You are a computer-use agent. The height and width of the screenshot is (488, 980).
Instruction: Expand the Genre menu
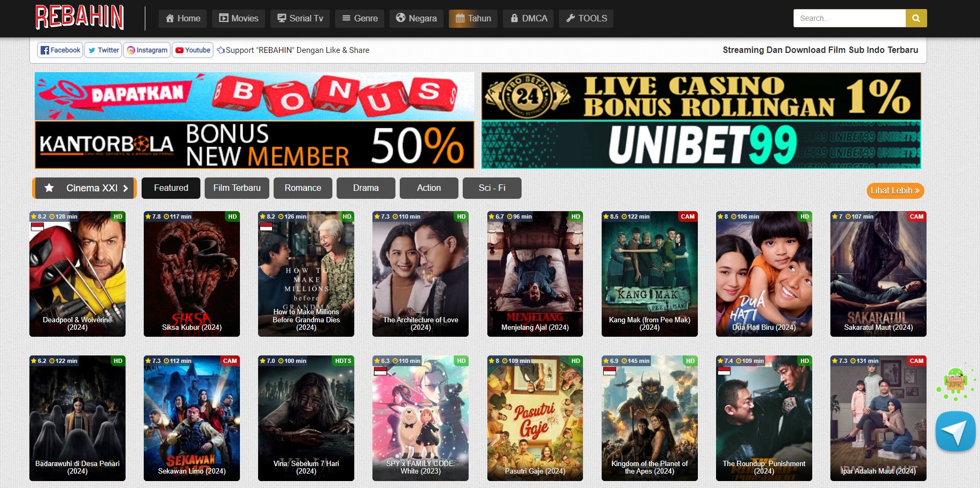(360, 18)
